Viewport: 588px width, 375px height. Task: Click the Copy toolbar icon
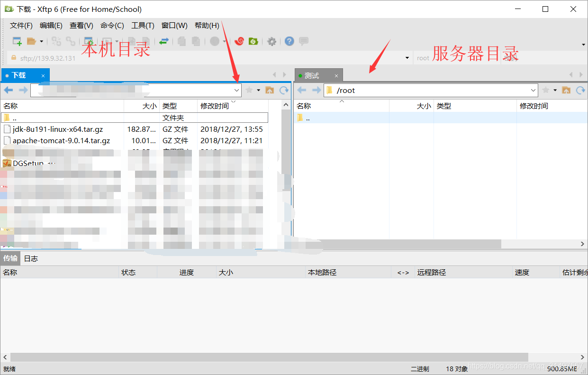[181, 42]
